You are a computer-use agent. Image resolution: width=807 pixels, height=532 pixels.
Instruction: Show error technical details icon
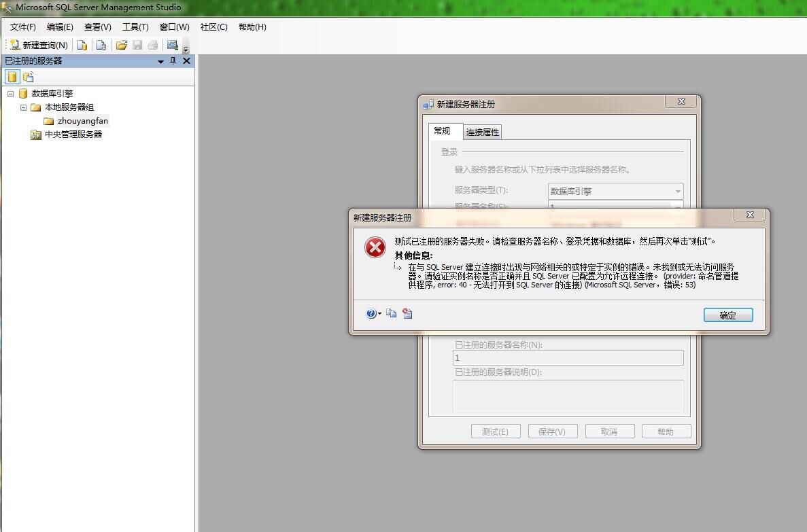(x=407, y=313)
